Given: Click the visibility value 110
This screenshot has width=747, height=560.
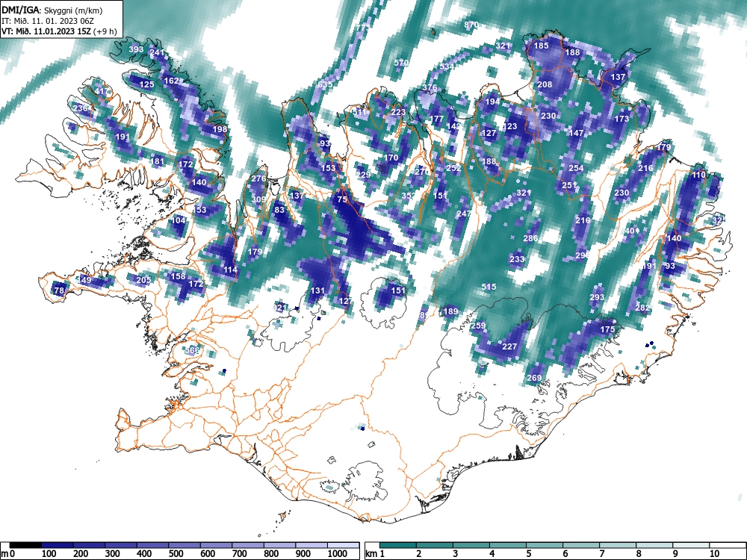Looking at the screenshot, I should (x=698, y=175).
